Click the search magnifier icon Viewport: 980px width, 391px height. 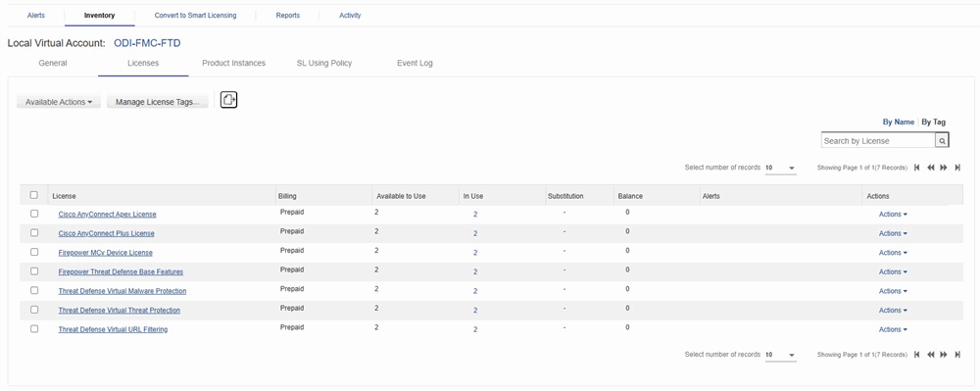click(x=942, y=141)
